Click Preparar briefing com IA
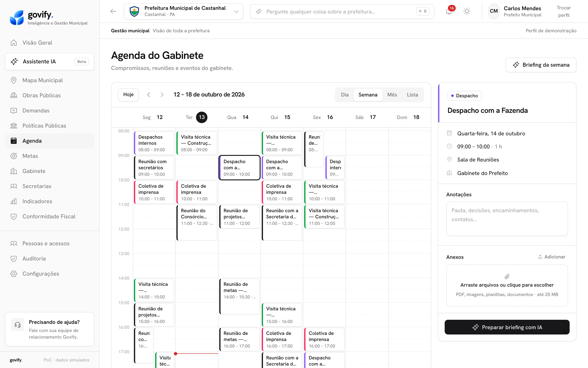Screen dimensions: 588x368 [x=507, y=327]
